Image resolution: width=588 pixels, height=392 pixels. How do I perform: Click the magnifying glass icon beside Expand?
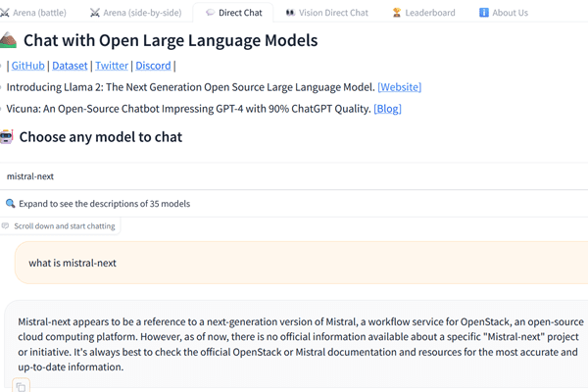10,204
